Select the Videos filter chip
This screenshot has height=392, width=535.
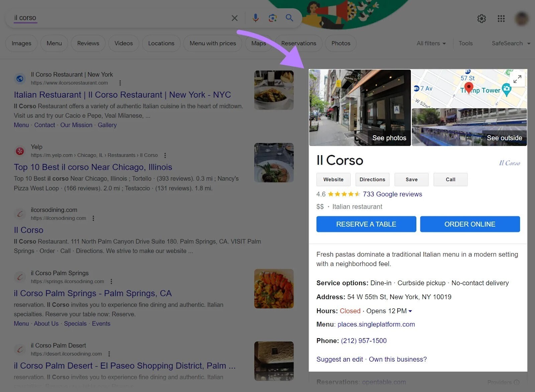(124, 43)
